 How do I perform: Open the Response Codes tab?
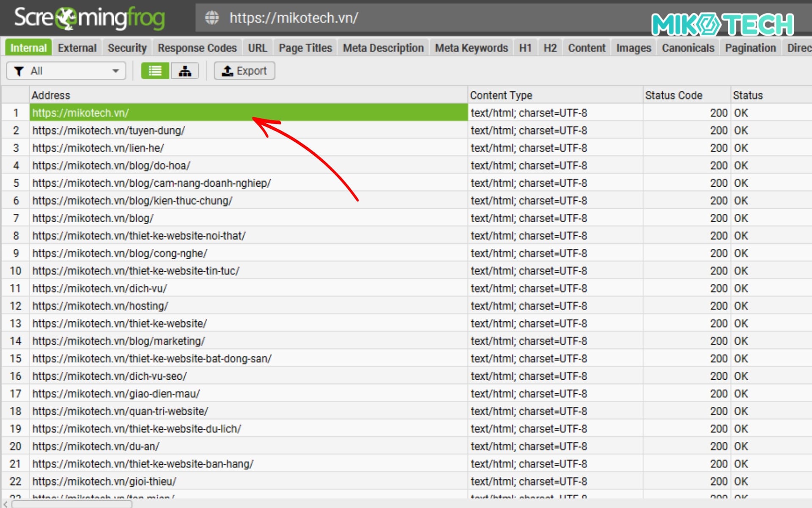click(x=197, y=48)
